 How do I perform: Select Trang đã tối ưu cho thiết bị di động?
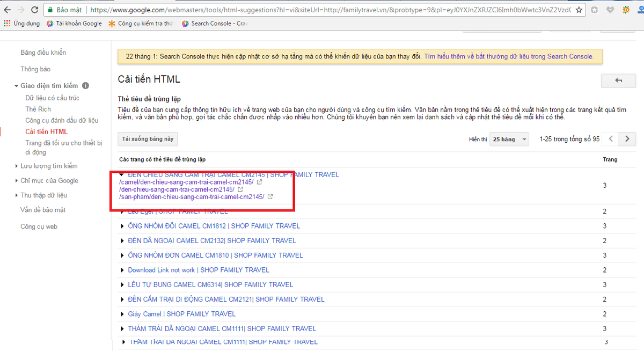pos(63,148)
